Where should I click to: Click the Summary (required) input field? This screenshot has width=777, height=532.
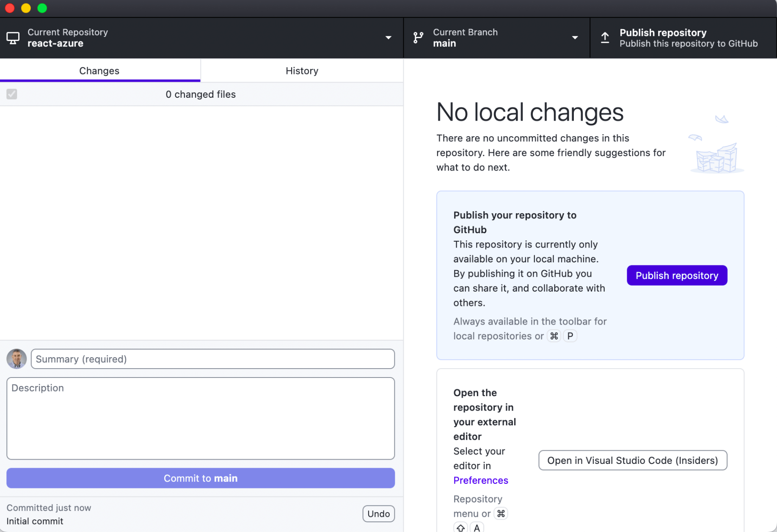pyautogui.click(x=213, y=359)
